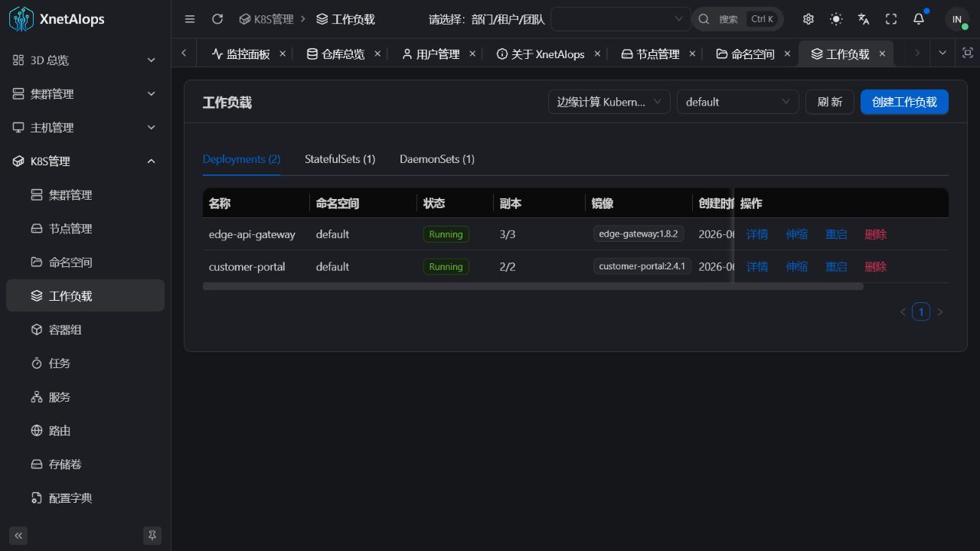Click the XnetAIops logo icon
980x551 pixels.
(21, 19)
